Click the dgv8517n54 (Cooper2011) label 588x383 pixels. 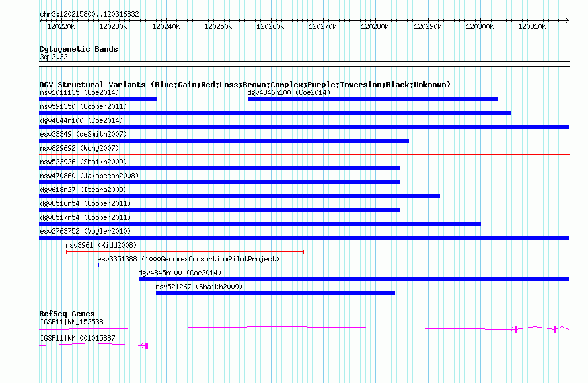[85, 217]
